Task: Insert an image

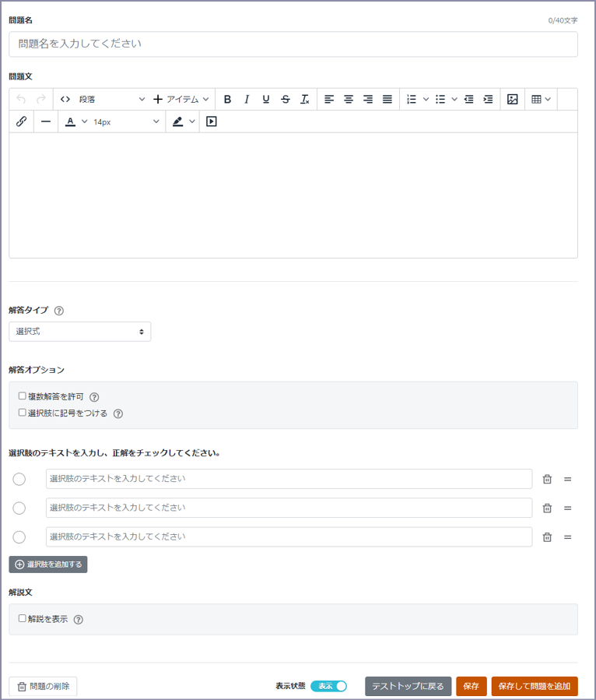Action: 513,99
